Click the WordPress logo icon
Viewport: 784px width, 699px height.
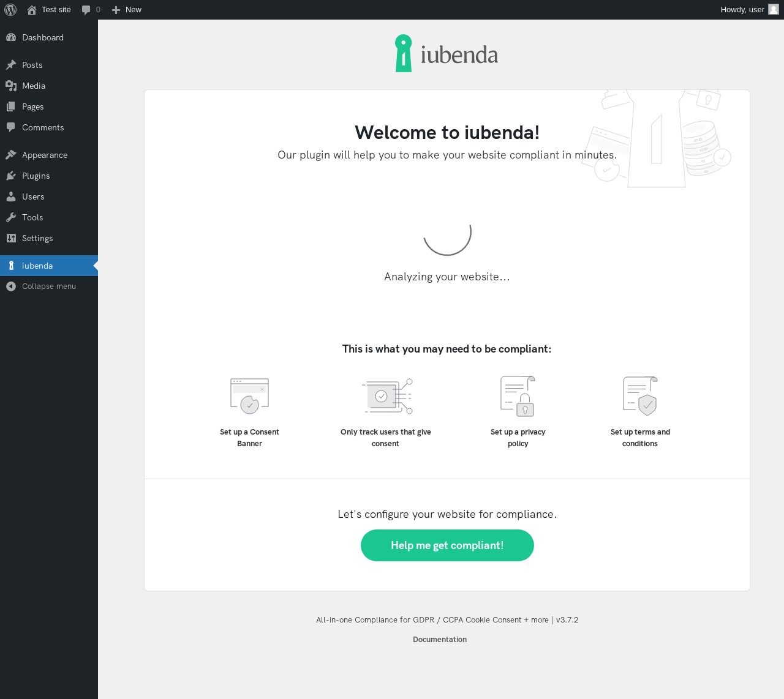10,10
